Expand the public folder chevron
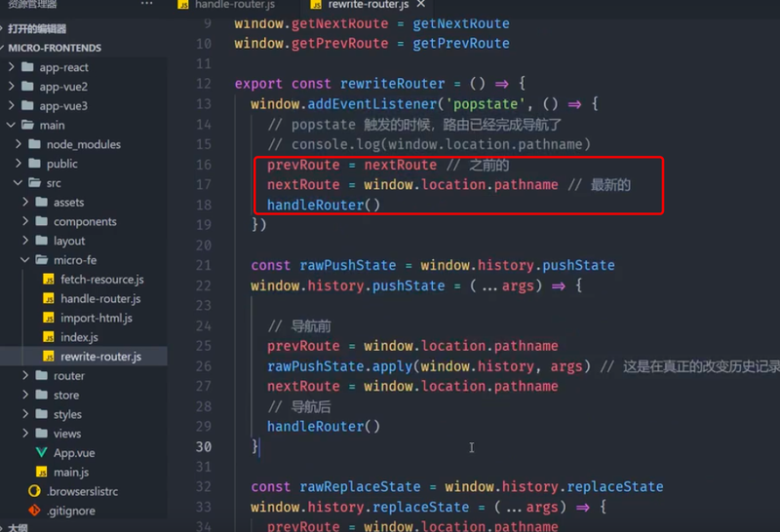This screenshot has width=780, height=532. pos(19,164)
